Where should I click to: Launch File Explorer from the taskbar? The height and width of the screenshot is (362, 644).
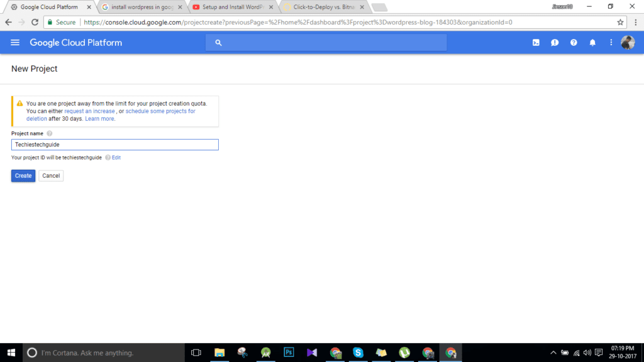(x=219, y=353)
